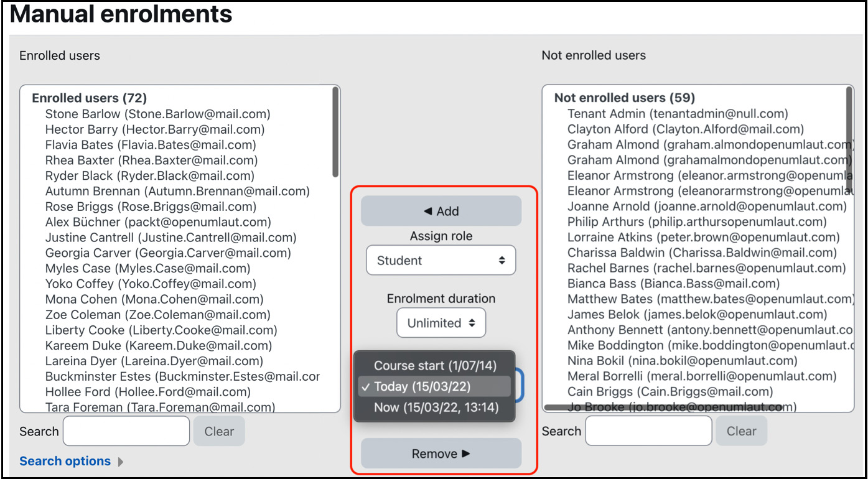Select Anthony Bennett in not enrolled users

(x=710, y=330)
